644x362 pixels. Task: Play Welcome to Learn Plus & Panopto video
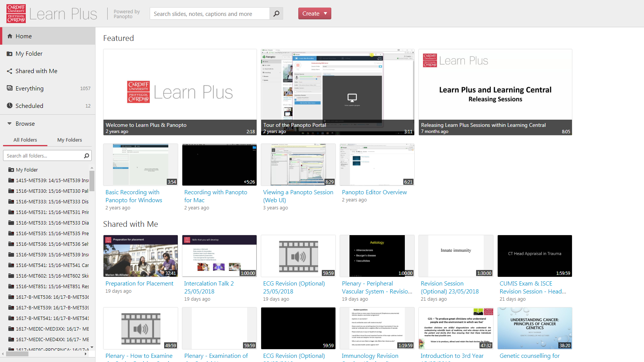[x=180, y=92]
